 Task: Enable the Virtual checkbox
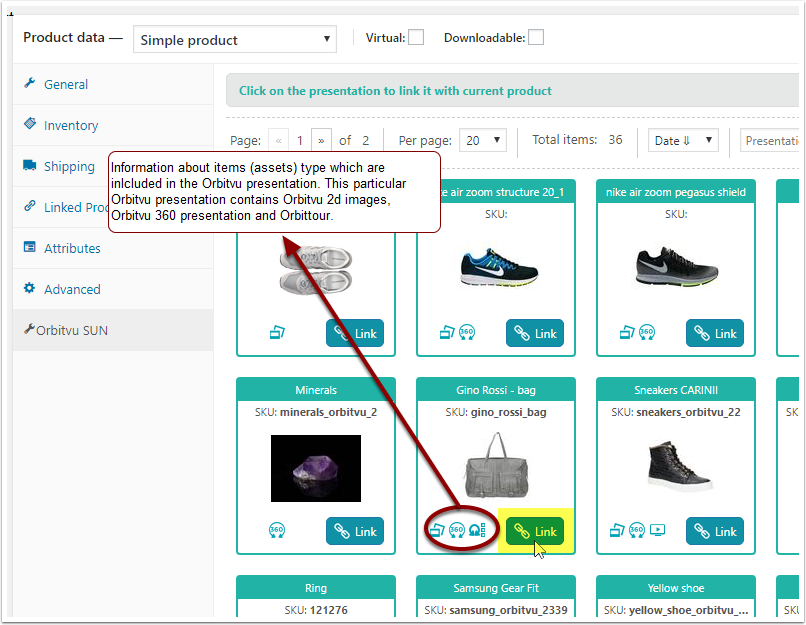(416, 38)
